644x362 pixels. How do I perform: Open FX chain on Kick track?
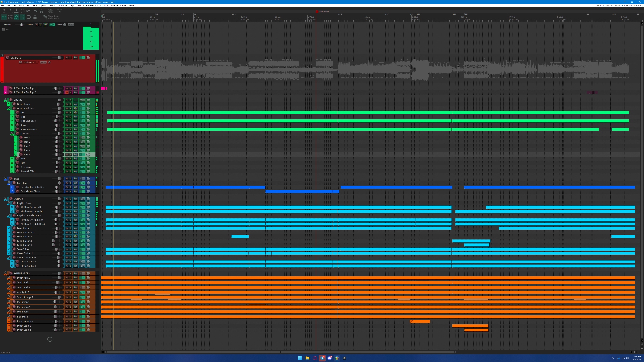coord(81,117)
